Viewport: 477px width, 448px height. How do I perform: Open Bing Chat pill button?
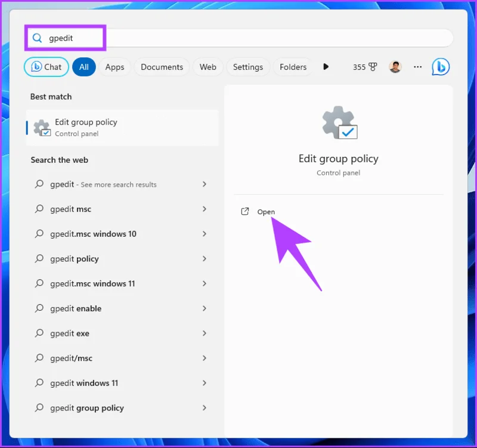tap(47, 67)
